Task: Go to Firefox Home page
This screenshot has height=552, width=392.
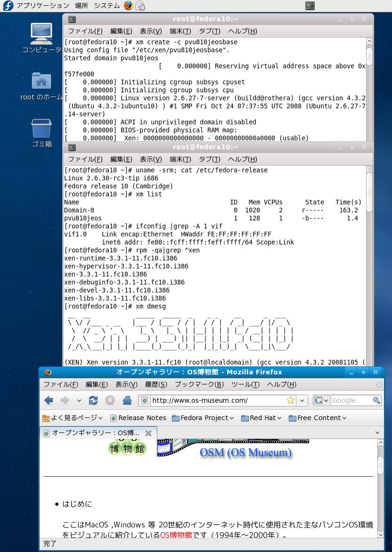Action: point(127,400)
